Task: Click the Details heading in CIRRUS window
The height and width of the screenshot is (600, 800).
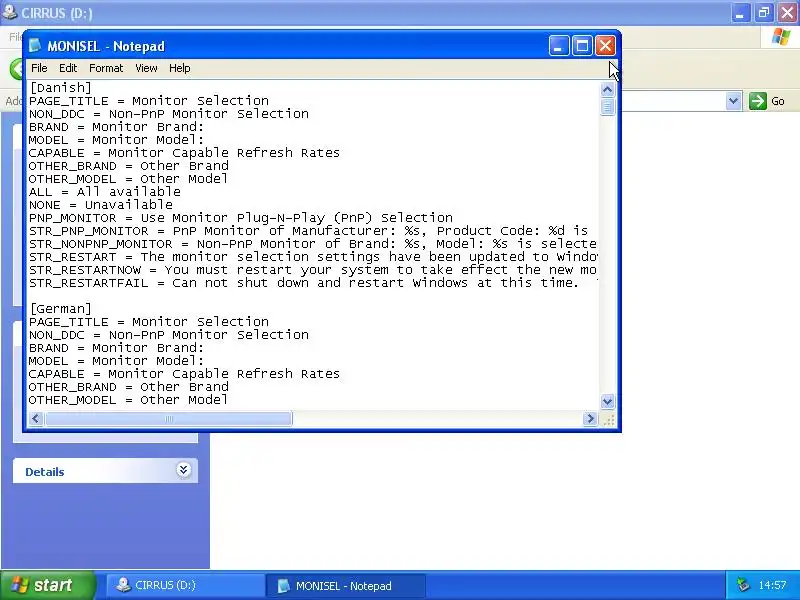Action: (45, 472)
